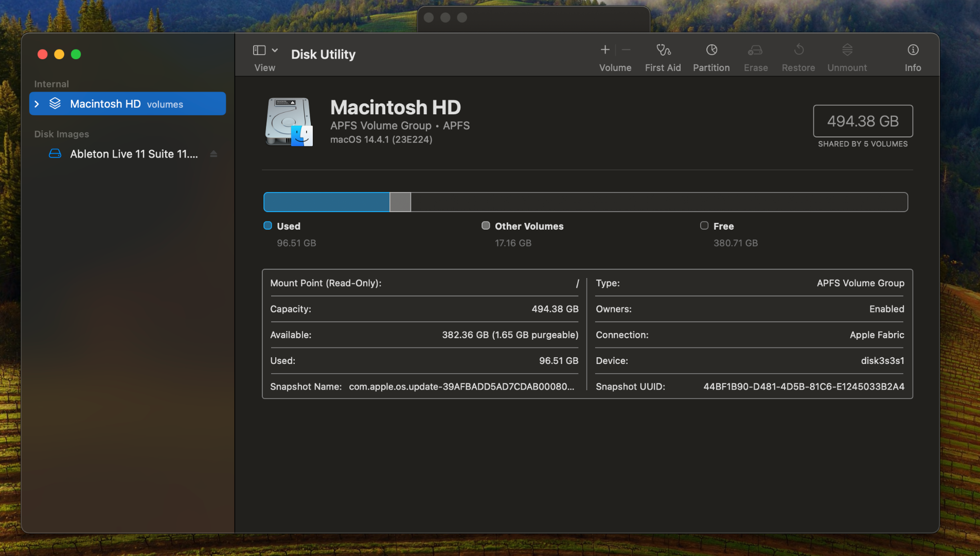Click the Other Volumes legend swatch

pos(486,225)
